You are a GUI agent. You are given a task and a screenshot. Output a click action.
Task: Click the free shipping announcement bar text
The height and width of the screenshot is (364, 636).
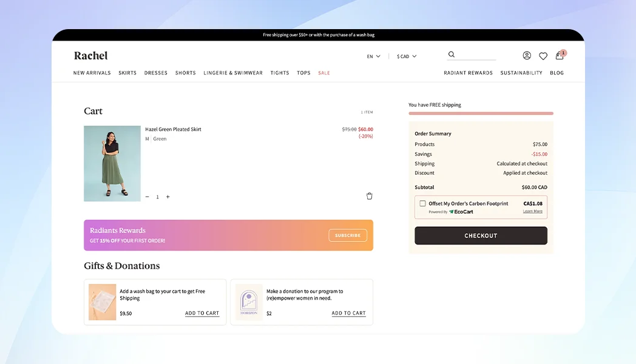click(x=319, y=35)
